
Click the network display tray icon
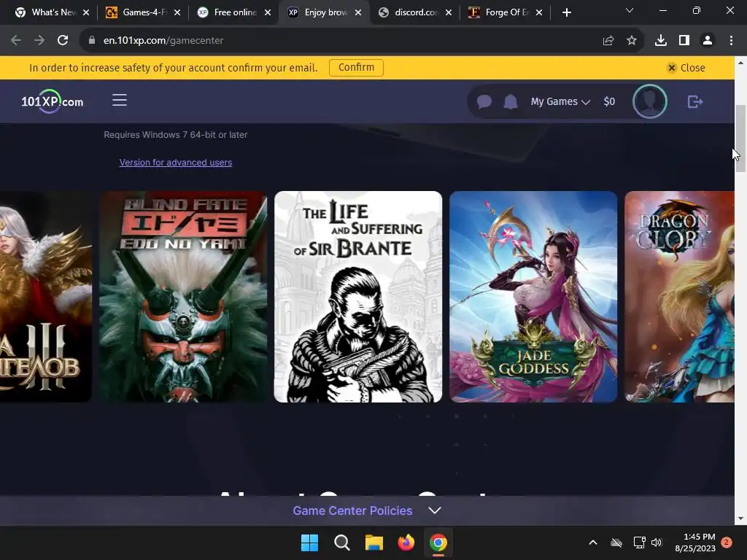pyautogui.click(x=639, y=542)
